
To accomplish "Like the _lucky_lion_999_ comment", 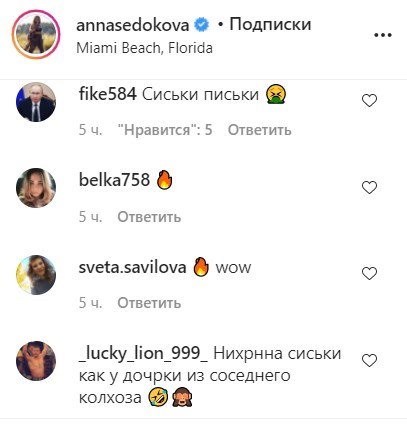I will [x=369, y=361].
